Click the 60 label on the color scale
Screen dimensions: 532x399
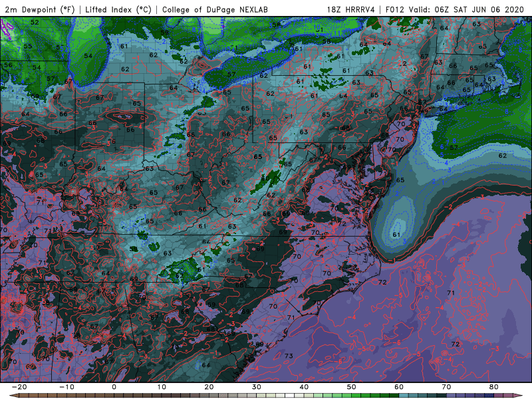(x=399, y=387)
